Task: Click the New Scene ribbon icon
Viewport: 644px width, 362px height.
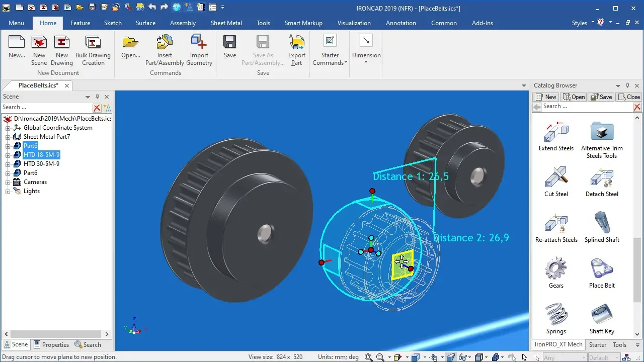Action: pos(39,50)
